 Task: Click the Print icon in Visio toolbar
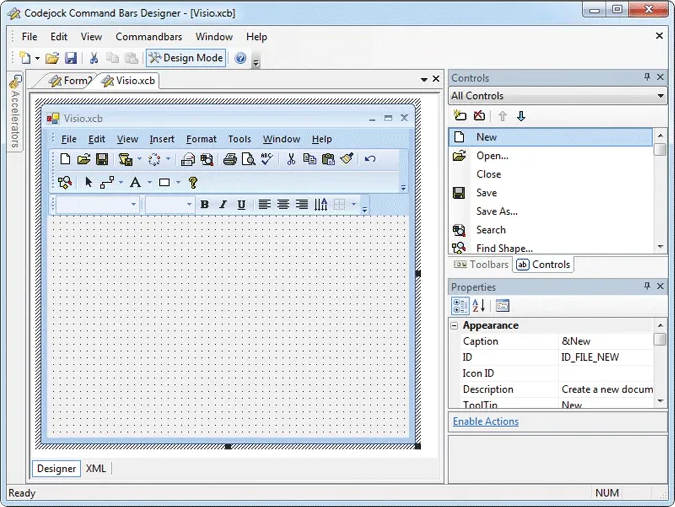coord(229,159)
